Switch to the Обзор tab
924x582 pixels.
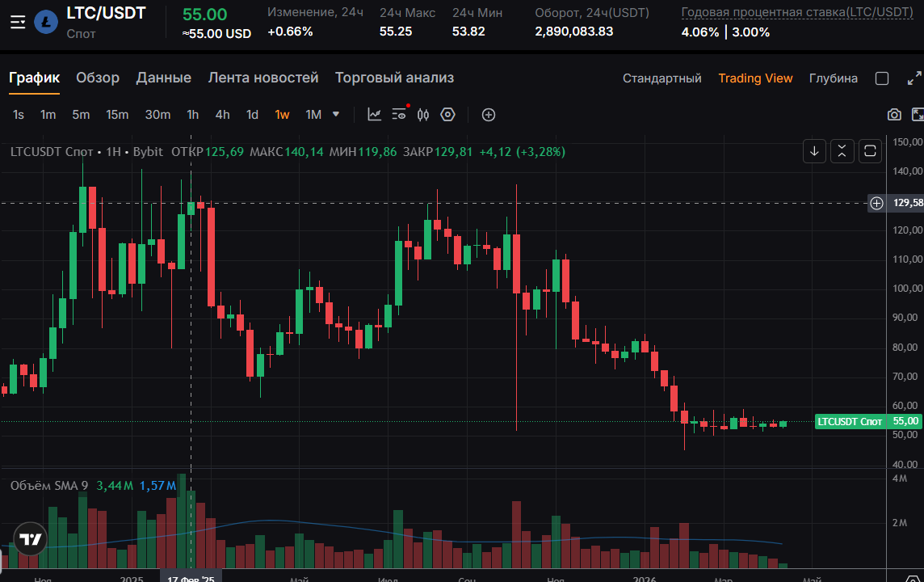pyautogui.click(x=98, y=78)
